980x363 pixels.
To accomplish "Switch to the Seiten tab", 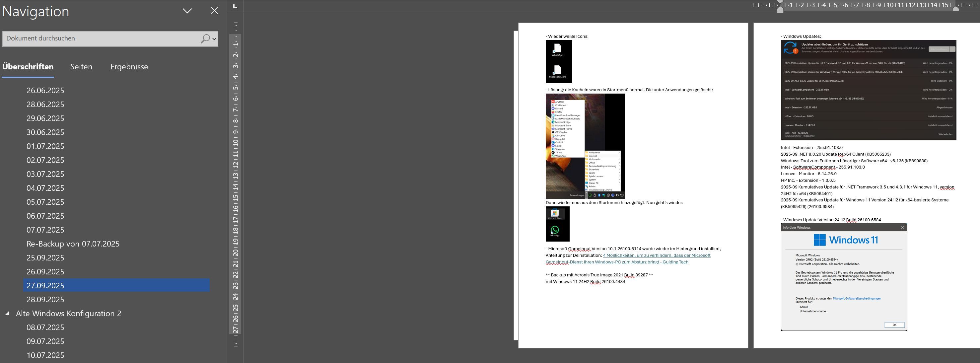I will (81, 67).
